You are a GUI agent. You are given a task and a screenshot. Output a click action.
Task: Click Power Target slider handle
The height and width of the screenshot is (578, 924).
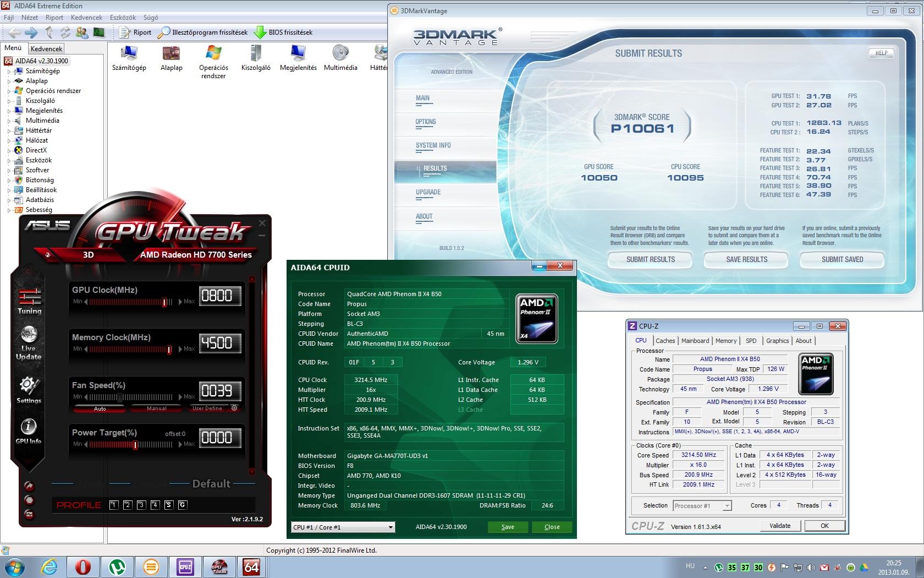coord(135,444)
